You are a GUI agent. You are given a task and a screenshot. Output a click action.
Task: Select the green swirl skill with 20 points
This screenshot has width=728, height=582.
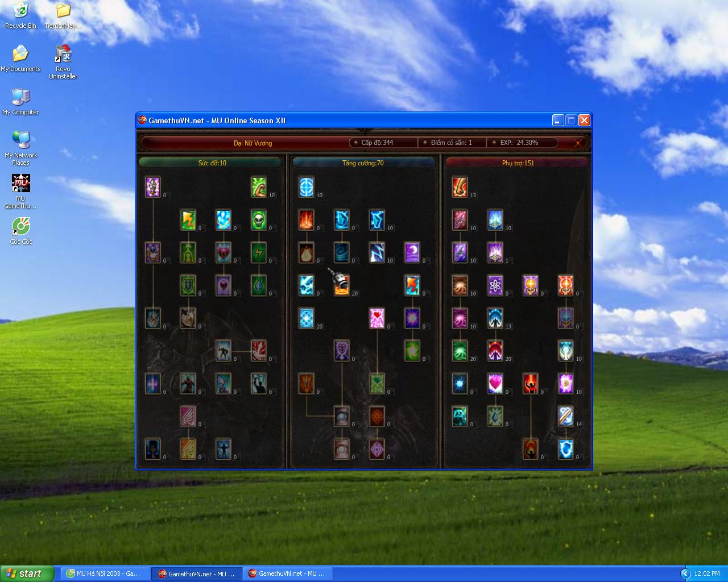tap(460, 350)
